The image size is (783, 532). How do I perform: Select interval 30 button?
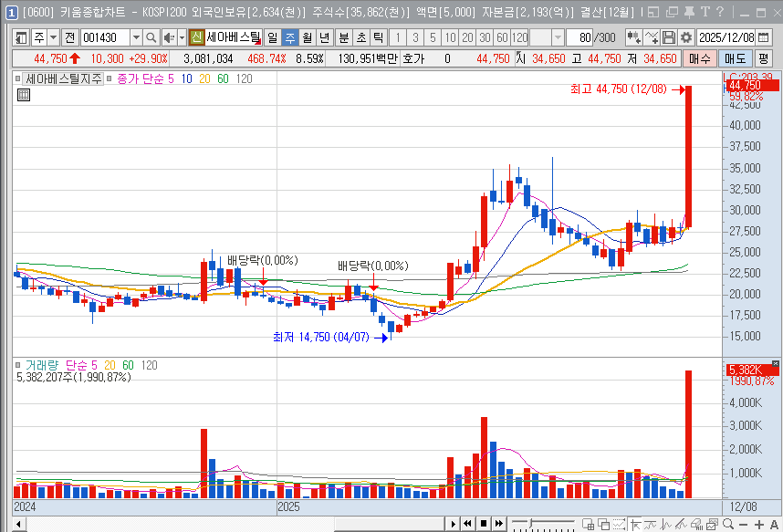[485, 37]
